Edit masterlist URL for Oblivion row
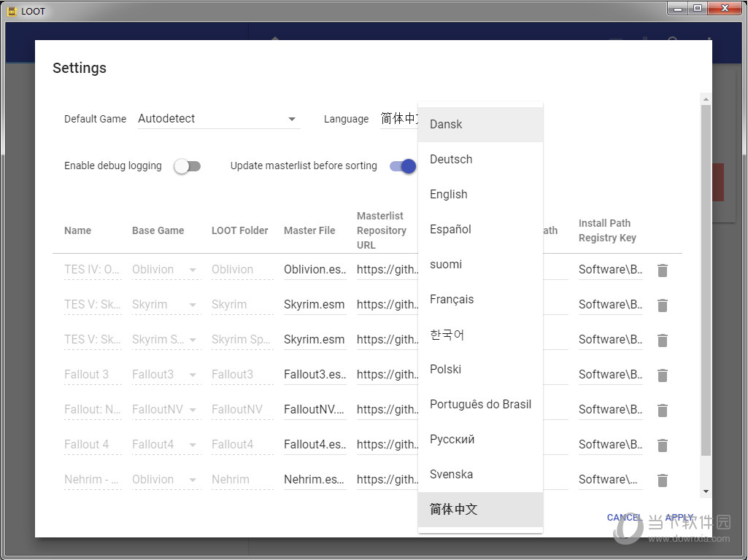The width and height of the screenshot is (748, 560). pyautogui.click(x=388, y=270)
